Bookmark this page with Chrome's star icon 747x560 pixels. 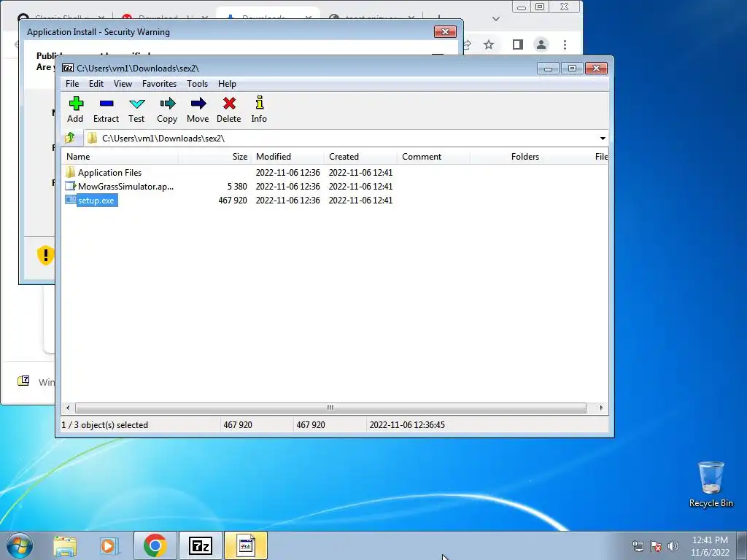click(488, 44)
